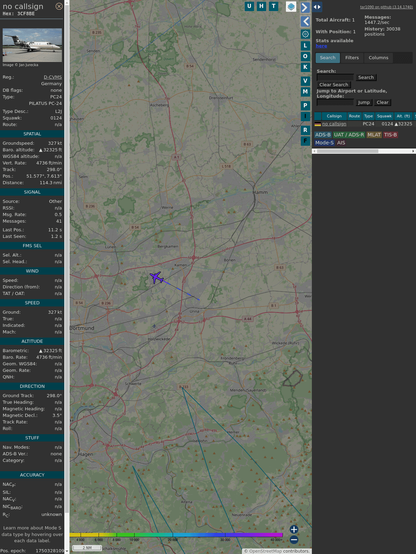Open the map layer switcher icon
416x554 pixels.
point(291,6)
